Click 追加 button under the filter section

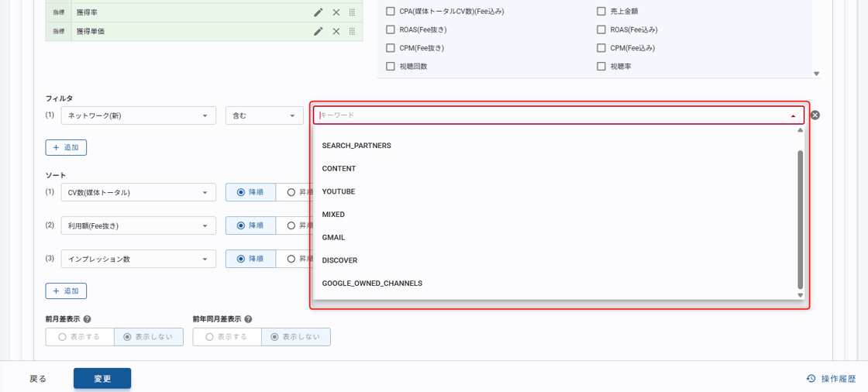click(66, 147)
